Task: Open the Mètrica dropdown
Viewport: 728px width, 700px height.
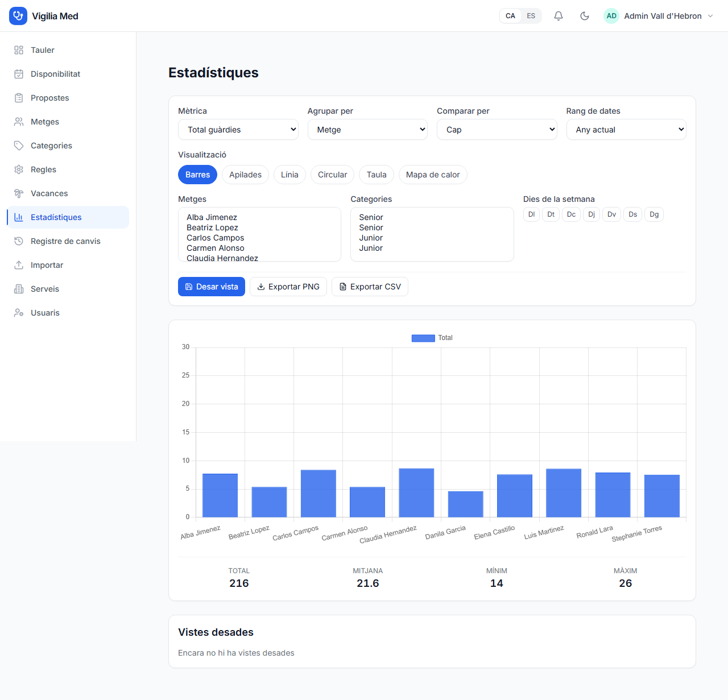Action: pos(238,130)
